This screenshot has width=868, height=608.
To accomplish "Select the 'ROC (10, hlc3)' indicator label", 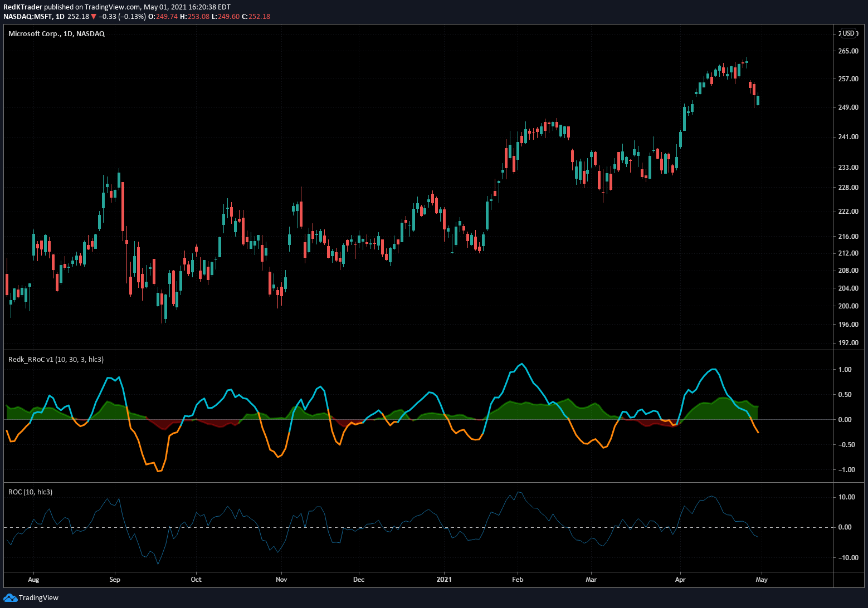I will [x=31, y=492].
